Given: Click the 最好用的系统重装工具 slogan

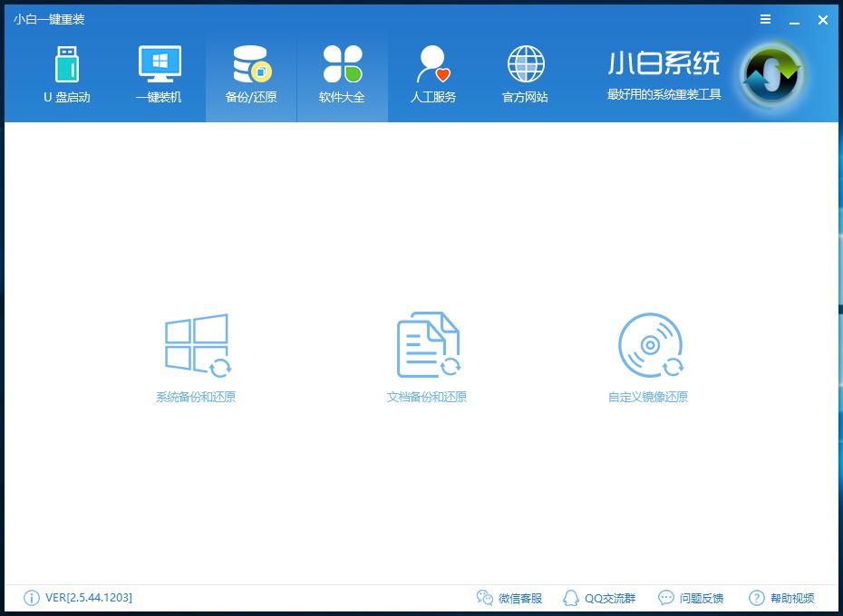Looking at the screenshot, I should point(664,94).
